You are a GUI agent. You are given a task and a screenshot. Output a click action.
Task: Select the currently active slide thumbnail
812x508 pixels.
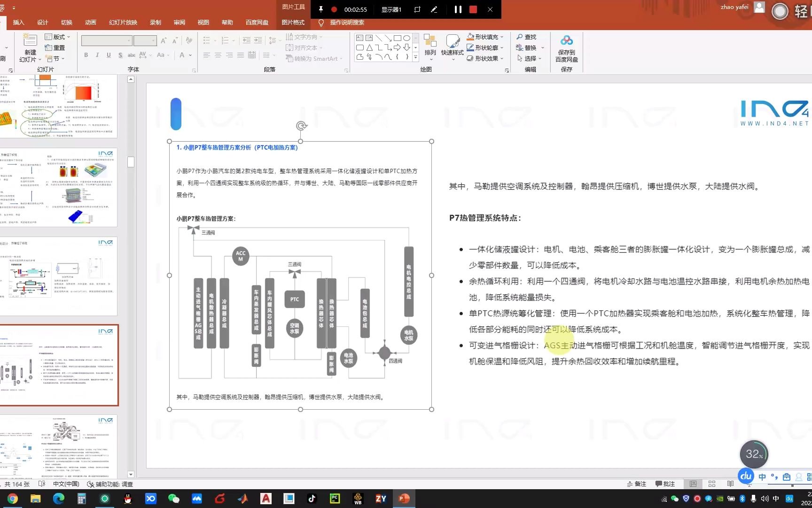coord(59,365)
